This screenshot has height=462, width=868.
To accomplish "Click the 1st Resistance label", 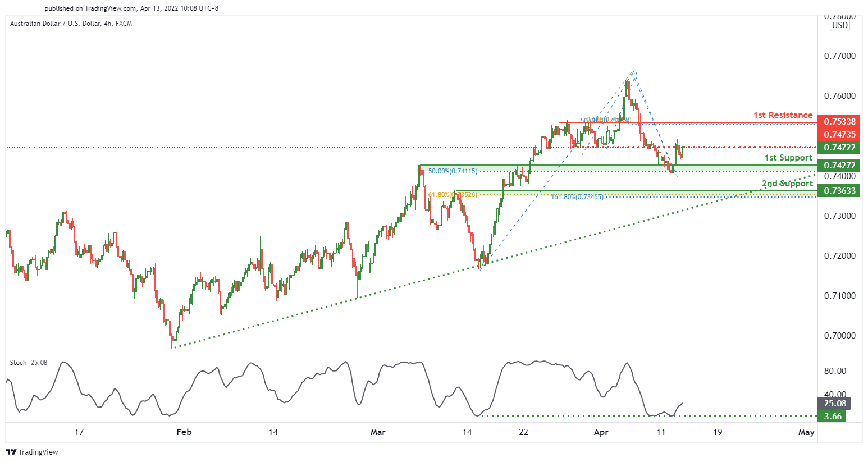I will click(x=783, y=115).
